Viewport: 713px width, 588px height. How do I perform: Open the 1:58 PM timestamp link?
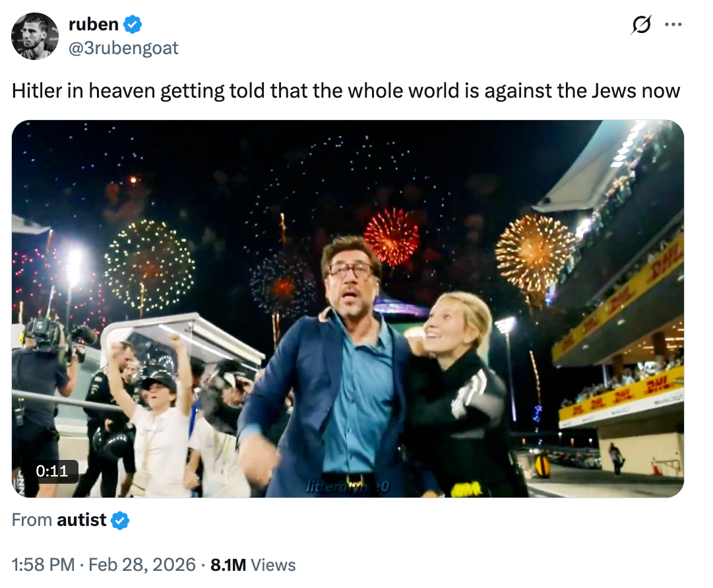[x=43, y=565]
